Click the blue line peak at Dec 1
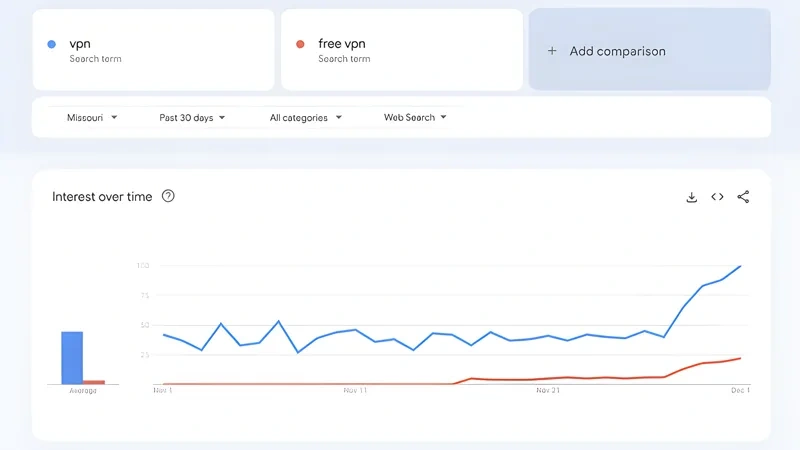 (x=740, y=266)
